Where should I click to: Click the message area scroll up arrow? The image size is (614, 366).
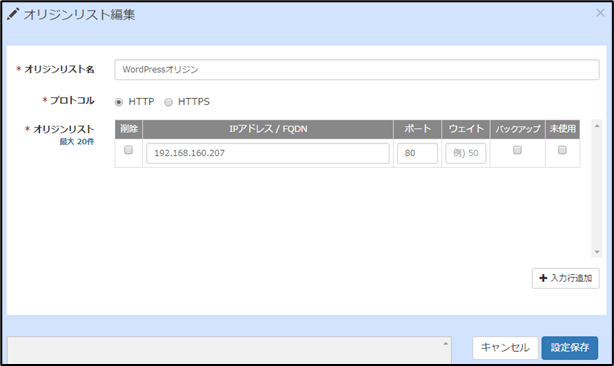[x=446, y=344]
